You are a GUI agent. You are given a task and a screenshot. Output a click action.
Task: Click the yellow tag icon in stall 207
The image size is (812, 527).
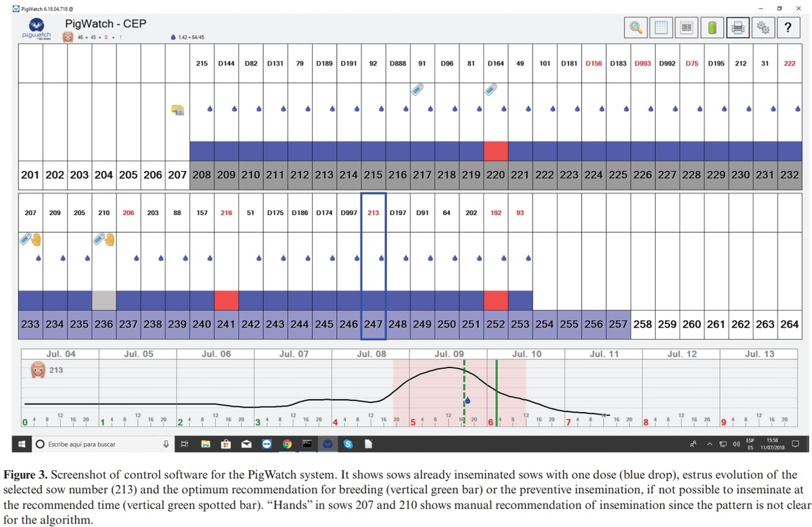(179, 109)
